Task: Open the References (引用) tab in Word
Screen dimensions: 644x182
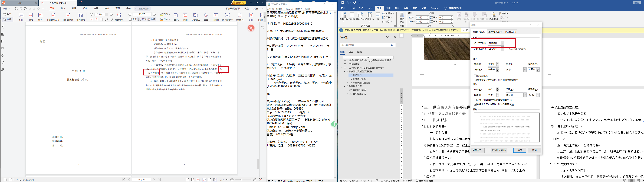Action: (388, 8)
